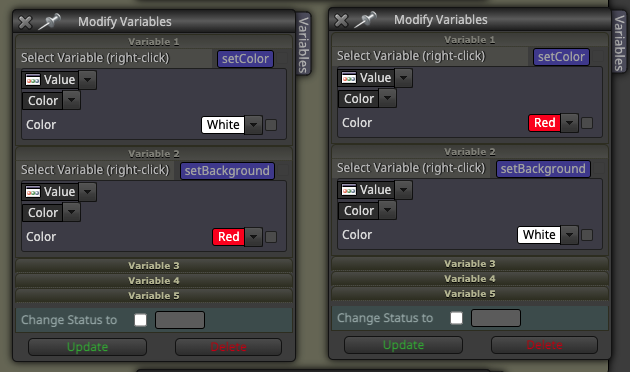Viewport: 630px width, 372px height.
Task: Toggle checkbox beside Red color in left panel
Action: point(271,237)
